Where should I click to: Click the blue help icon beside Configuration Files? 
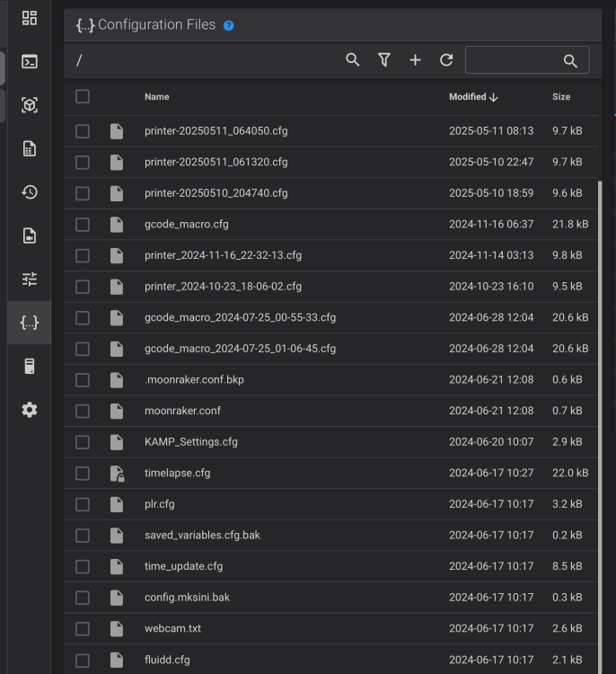229,25
